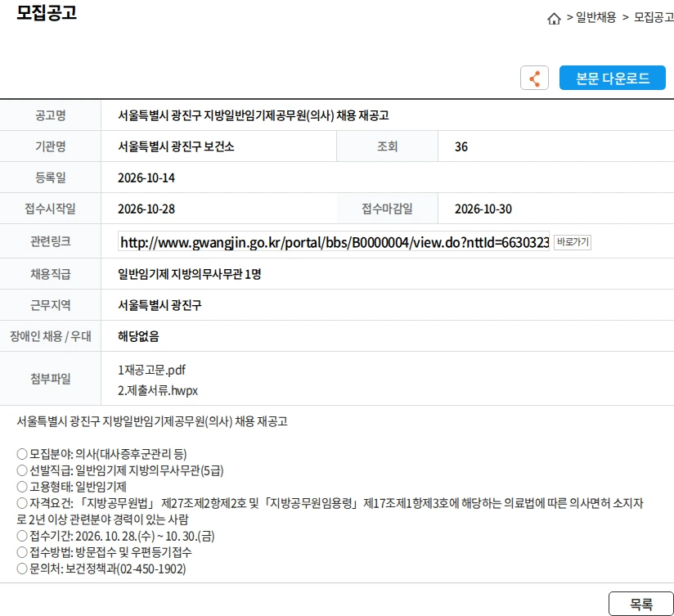Screen dimensions: 674x616
Task: Download attachment 1재공고문.pdf
Action: click(152, 370)
